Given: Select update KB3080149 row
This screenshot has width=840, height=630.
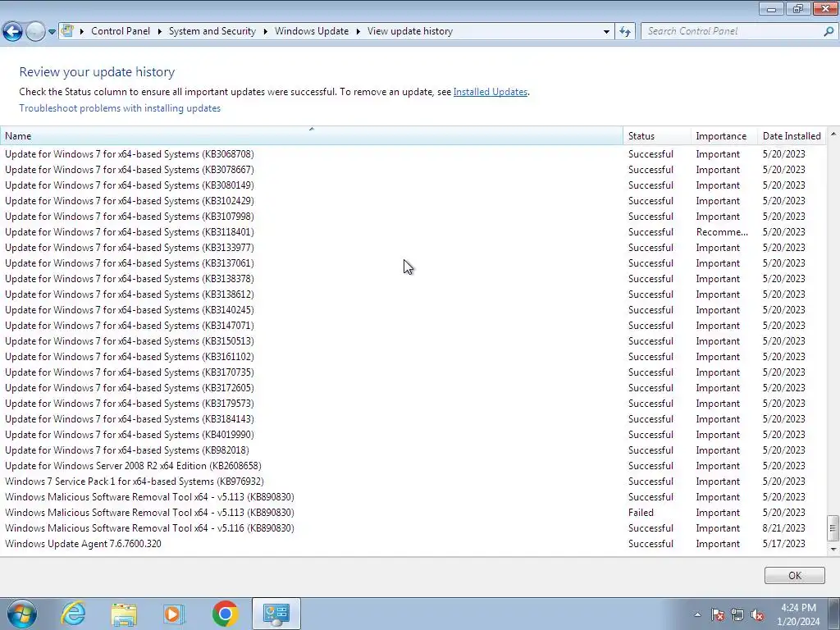Looking at the screenshot, I should 413,185.
